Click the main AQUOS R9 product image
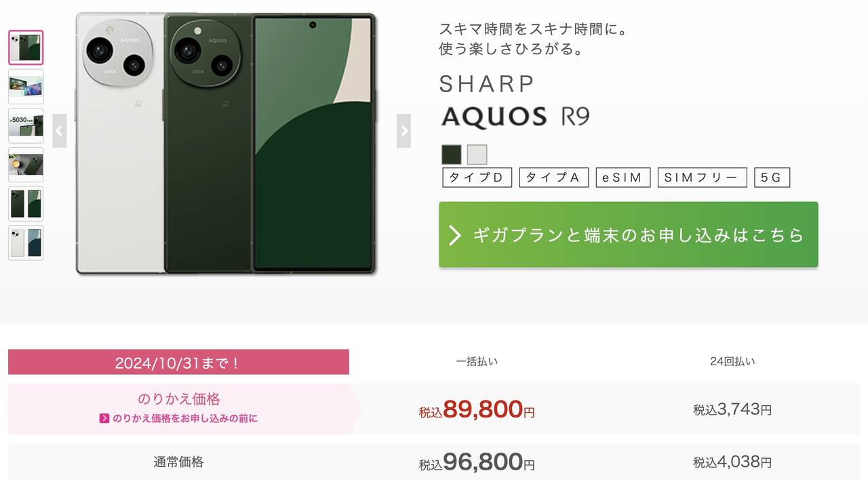868x492 pixels. pos(226,144)
